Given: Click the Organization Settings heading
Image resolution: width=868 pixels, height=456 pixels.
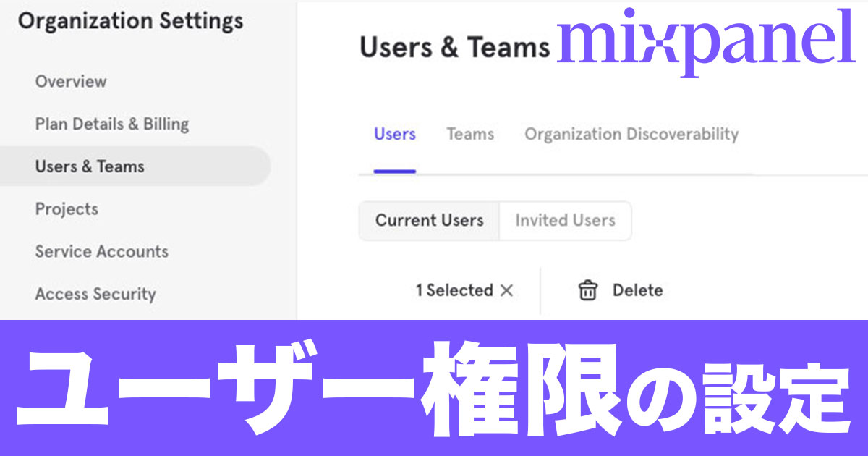Looking at the screenshot, I should tap(130, 21).
